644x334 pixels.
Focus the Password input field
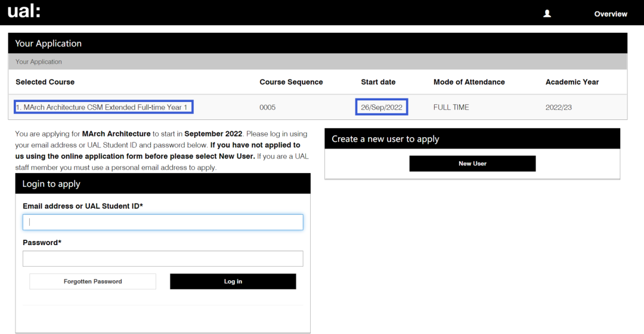(x=163, y=258)
